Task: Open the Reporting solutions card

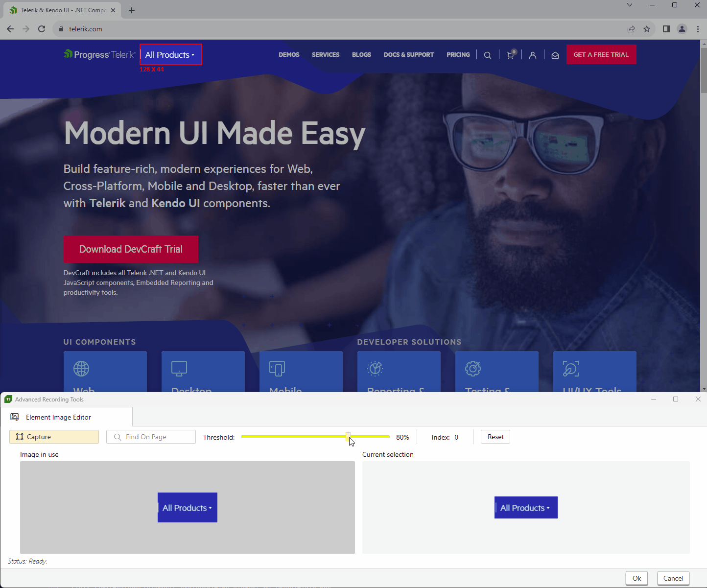Action: tap(399, 372)
